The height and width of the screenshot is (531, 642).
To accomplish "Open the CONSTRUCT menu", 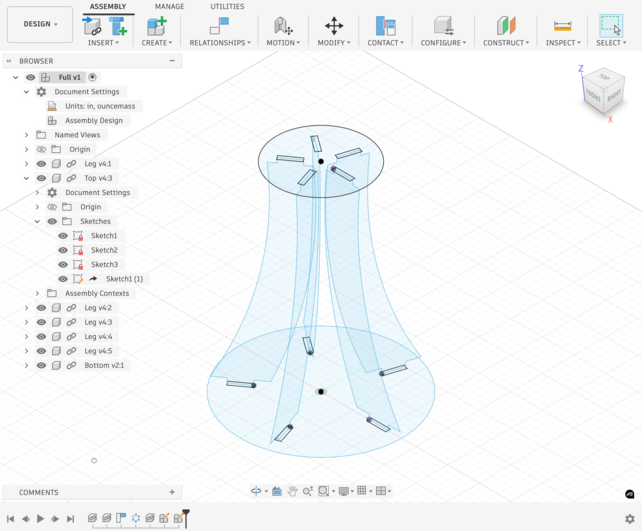I will tap(506, 43).
